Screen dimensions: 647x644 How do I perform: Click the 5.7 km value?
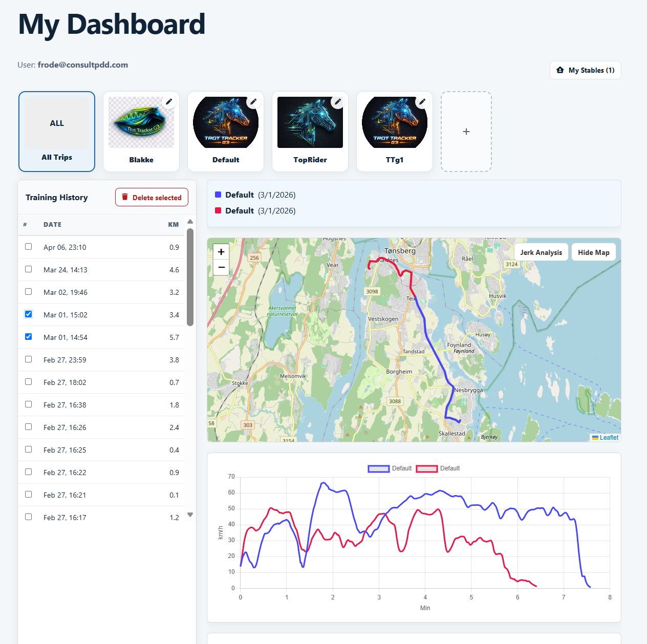(x=174, y=337)
